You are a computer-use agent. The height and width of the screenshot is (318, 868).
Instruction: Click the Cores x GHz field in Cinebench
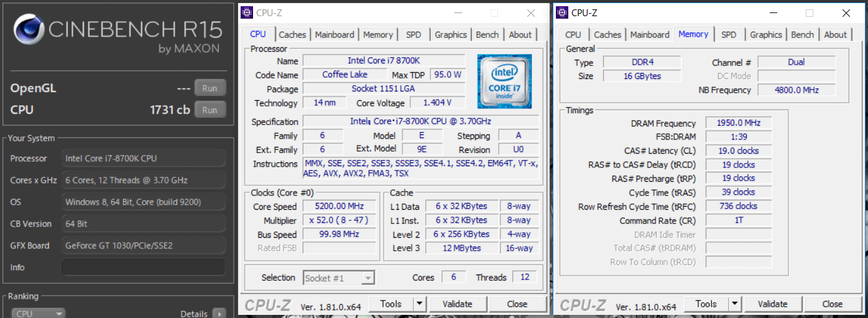coord(143,180)
